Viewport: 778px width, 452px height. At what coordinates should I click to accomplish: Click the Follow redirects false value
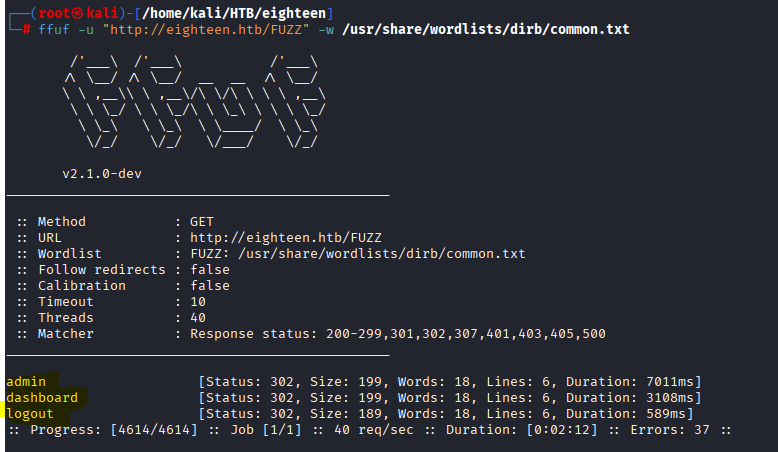tap(210, 270)
